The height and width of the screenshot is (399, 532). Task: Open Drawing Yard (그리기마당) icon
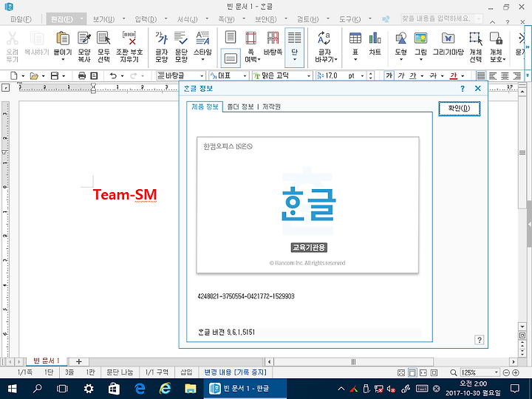(x=448, y=38)
